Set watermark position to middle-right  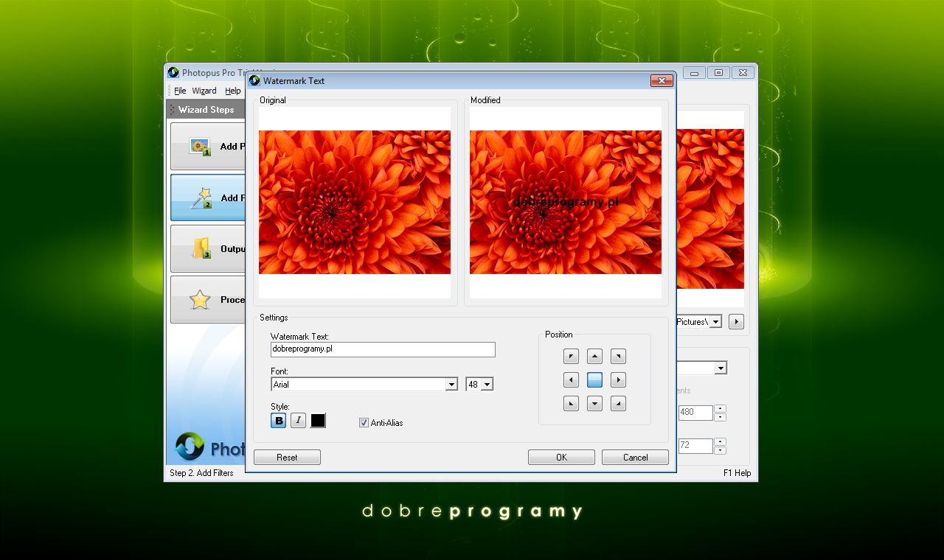pyautogui.click(x=618, y=380)
